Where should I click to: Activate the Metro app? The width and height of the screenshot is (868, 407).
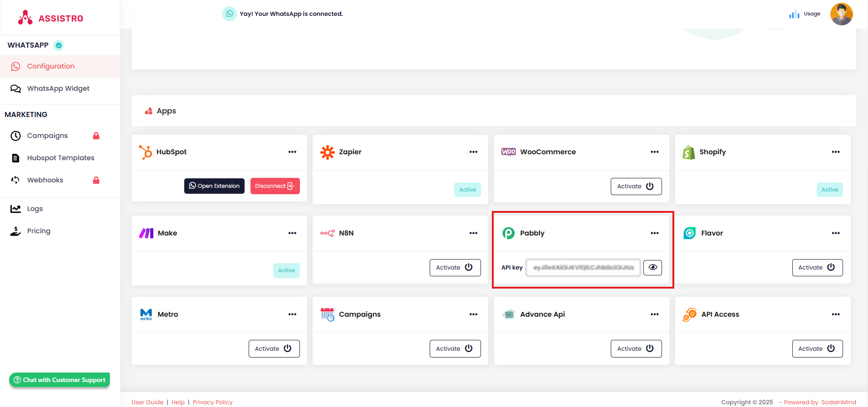coord(274,348)
